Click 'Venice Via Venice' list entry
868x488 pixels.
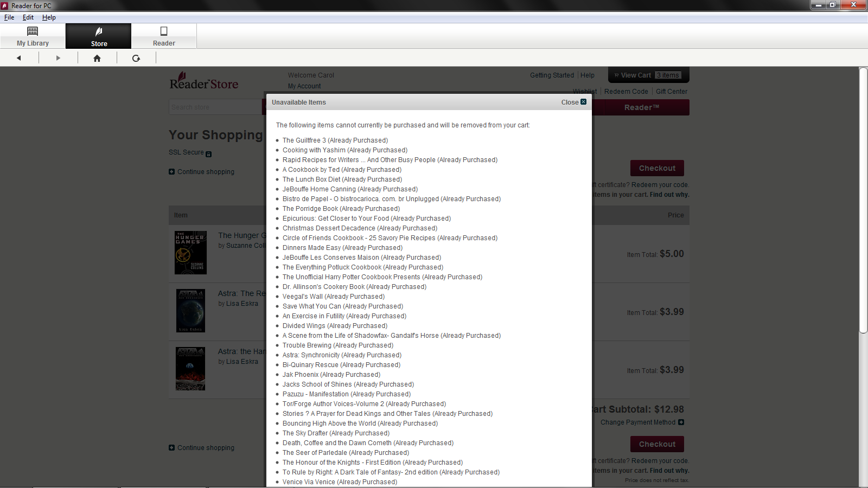(340, 482)
